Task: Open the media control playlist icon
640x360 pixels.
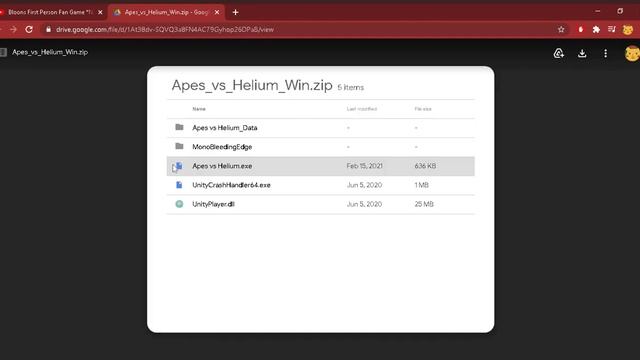Action: pos(611,29)
